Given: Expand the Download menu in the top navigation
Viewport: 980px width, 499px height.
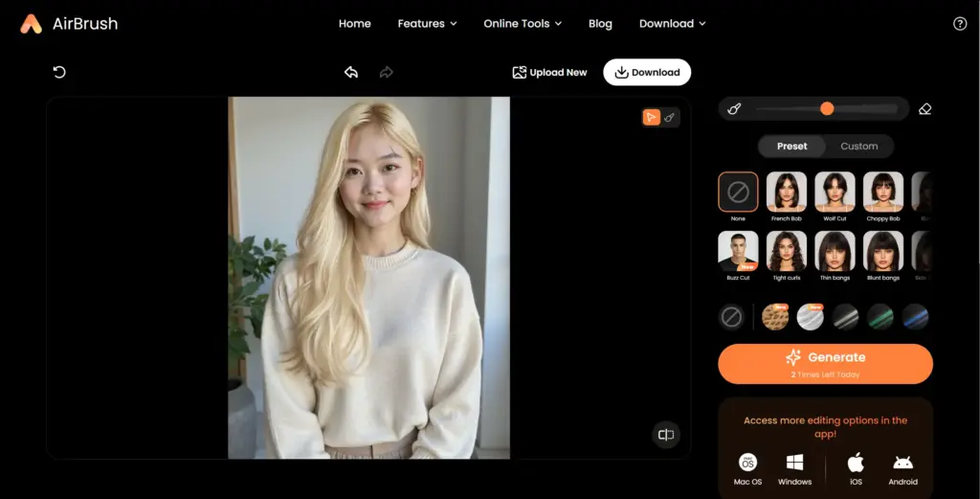Looking at the screenshot, I should tap(673, 24).
